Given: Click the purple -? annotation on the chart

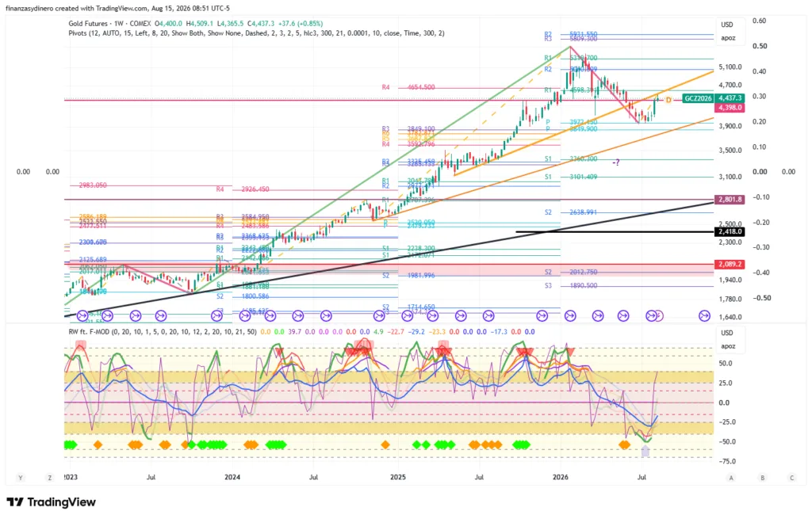Looking at the screenshot, I should point(615,162).
